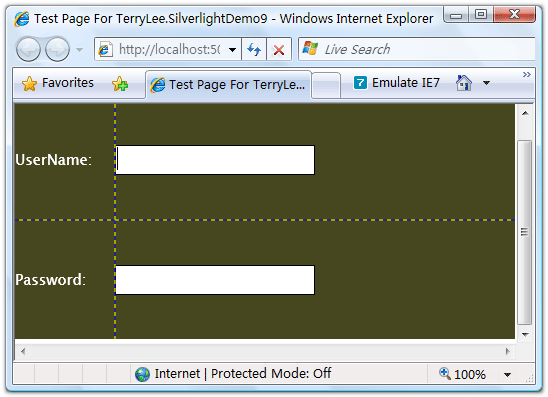548x397 pixels.
Task: Minimize the Internet Explorer window
Action: click(456, 15)
